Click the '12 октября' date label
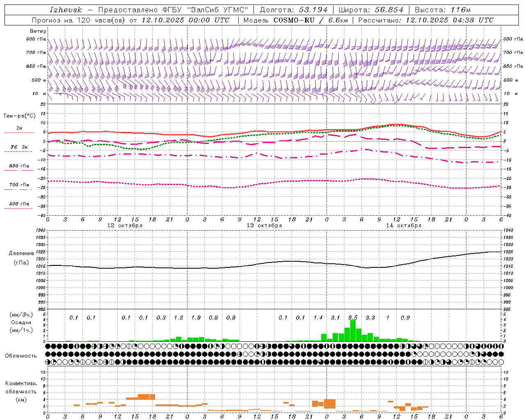 click(125, 226)
